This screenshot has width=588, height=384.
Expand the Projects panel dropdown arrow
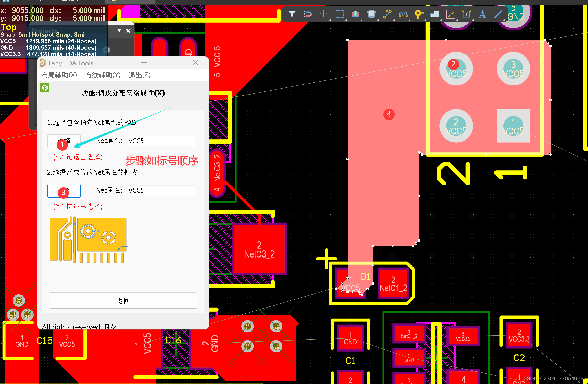pyautogui.click(x=119, y=30)
